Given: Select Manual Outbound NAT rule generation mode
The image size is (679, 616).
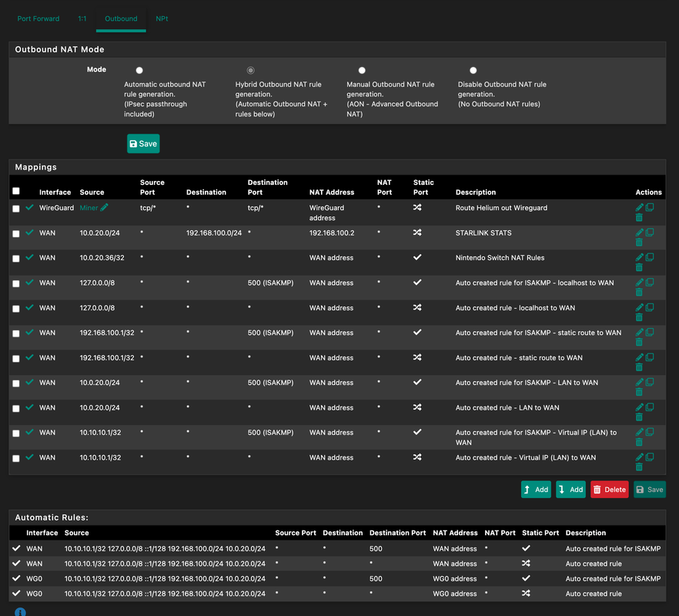Looking at the screenshot, I should click(362, 70).
